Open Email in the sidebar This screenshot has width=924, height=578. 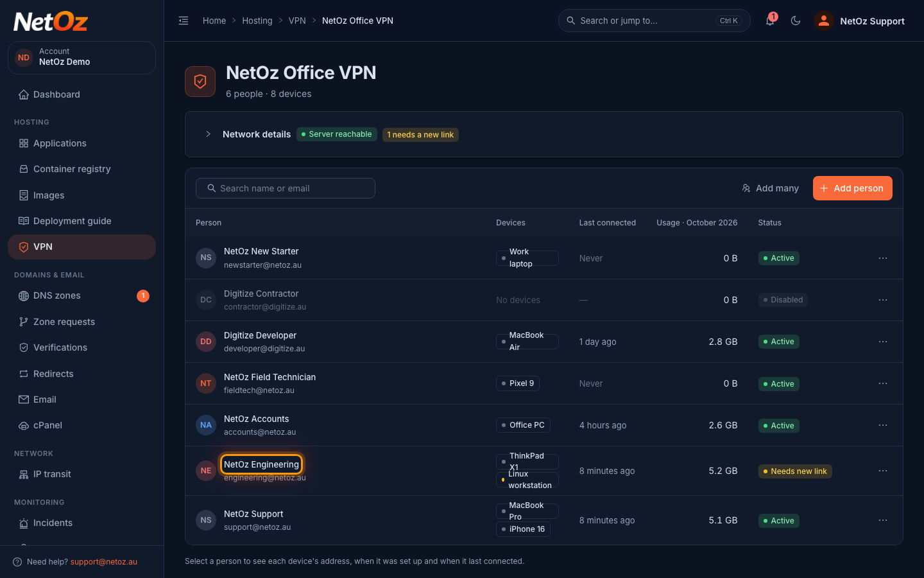click(81, 399)
